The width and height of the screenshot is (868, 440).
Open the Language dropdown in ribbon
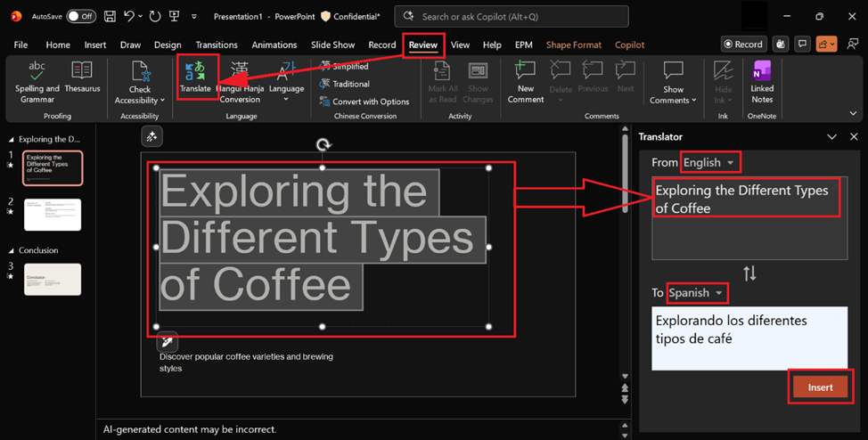[286, 83]
